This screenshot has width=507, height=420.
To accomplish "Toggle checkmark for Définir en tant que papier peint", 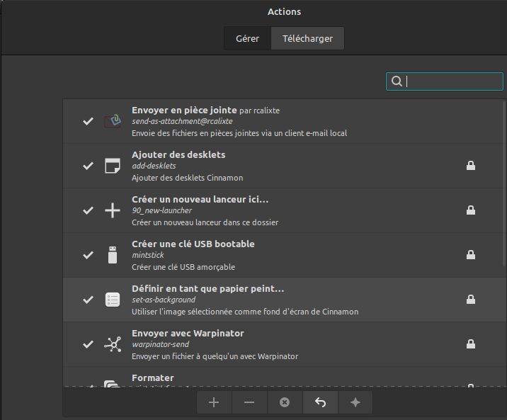I will pyautogui.click(x=88, y=300).
